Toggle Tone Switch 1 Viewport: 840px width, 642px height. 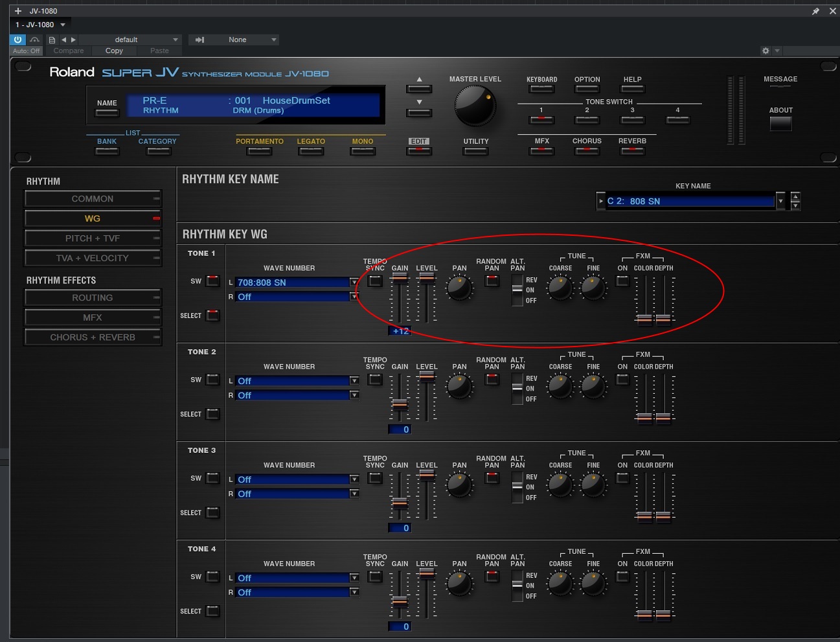[541, 120]
